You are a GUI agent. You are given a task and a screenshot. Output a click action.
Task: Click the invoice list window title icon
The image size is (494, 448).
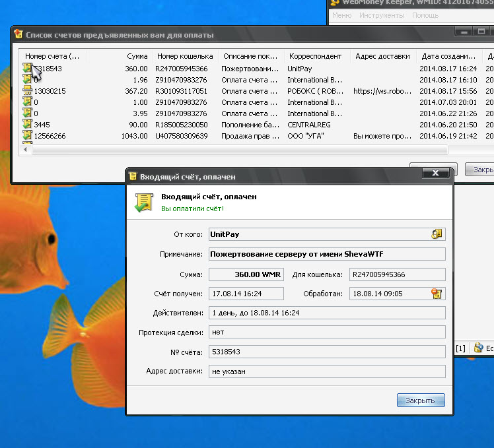(x=18, y=34)
